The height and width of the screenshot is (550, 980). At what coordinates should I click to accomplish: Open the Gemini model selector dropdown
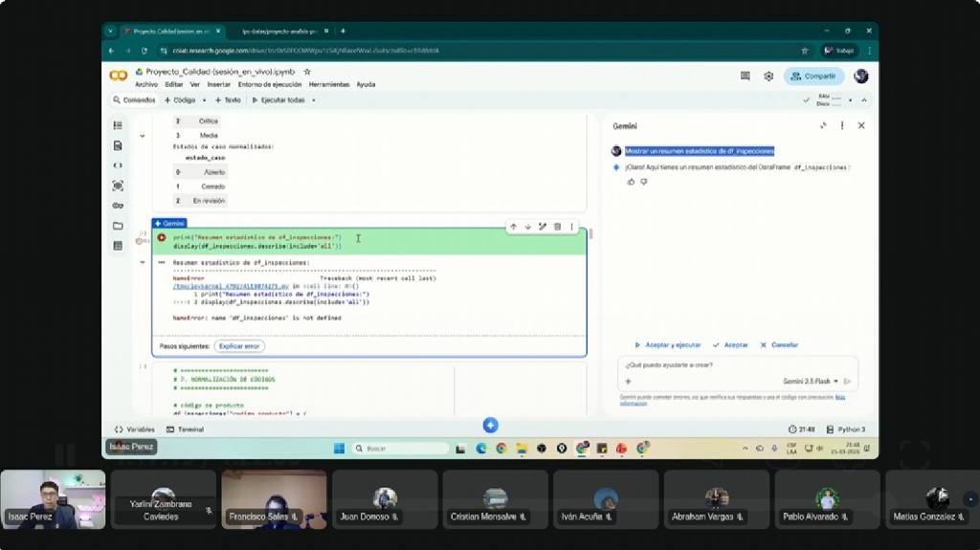click(x=811, y=382)
